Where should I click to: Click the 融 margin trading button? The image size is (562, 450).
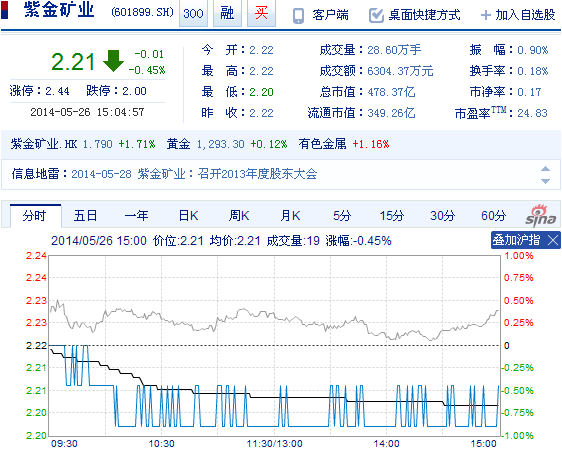pyautogui.click(x=227, y=13)
